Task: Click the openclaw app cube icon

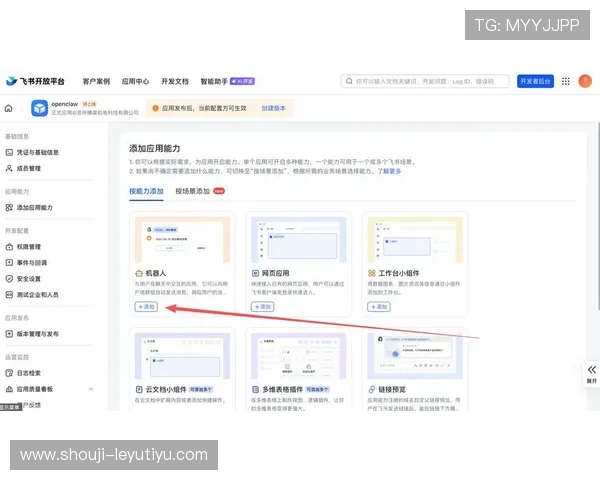Action: pyautogui.click(x=39, y=108)
